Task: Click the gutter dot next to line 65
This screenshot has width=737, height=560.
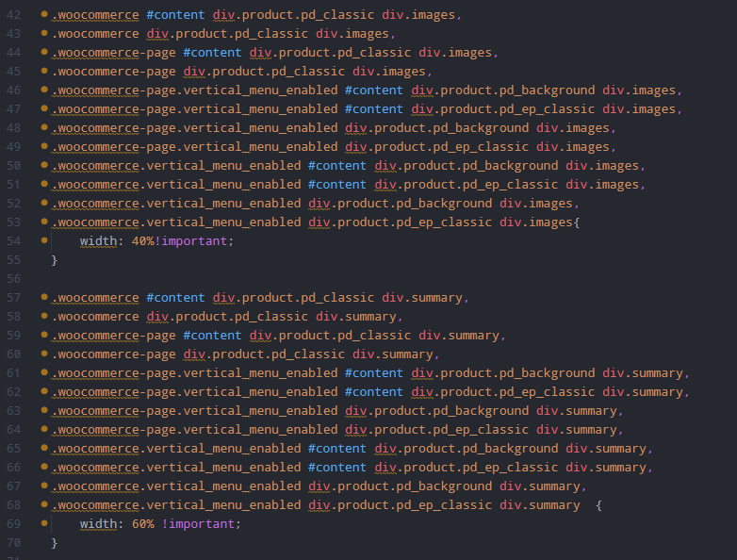Action: coord(43,449)
